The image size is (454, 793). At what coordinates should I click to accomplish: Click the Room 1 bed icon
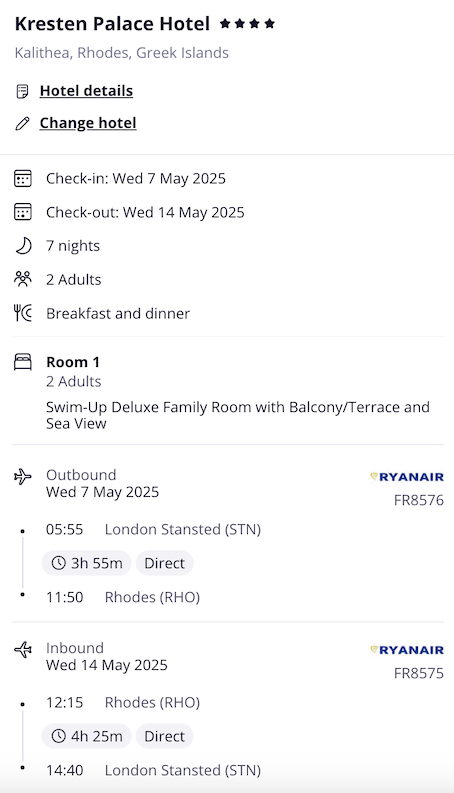[x=23, y=362]
